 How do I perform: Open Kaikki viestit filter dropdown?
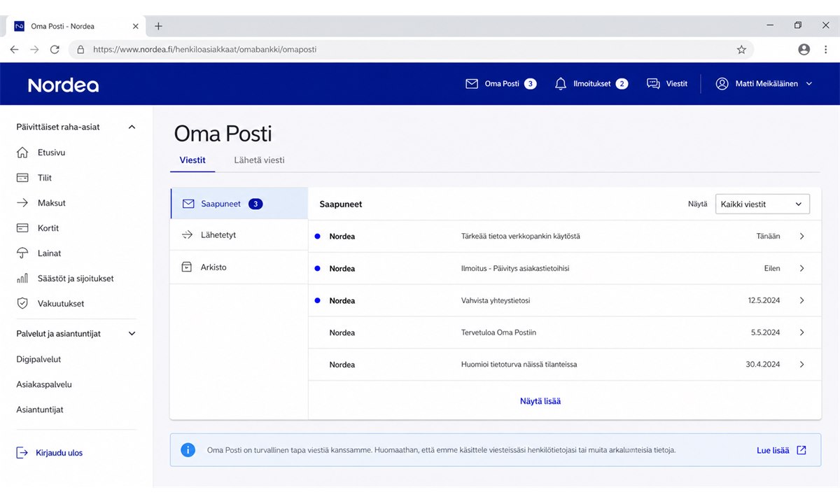click(762, 204)
